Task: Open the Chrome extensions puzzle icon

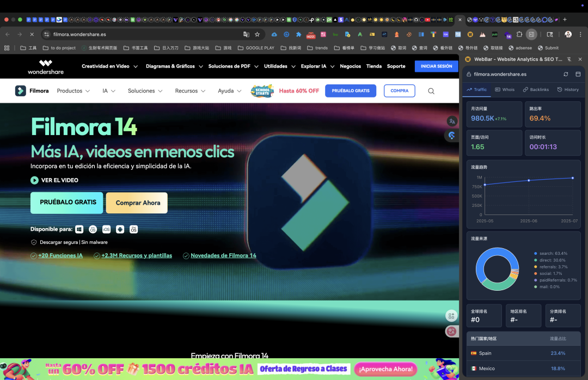Action: [519, 34]
